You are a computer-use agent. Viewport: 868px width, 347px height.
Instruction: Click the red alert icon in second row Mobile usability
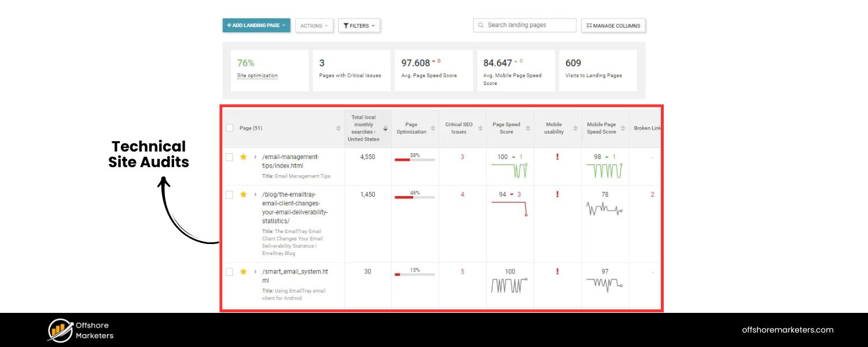pyautogui.click(x=557, y=194)
